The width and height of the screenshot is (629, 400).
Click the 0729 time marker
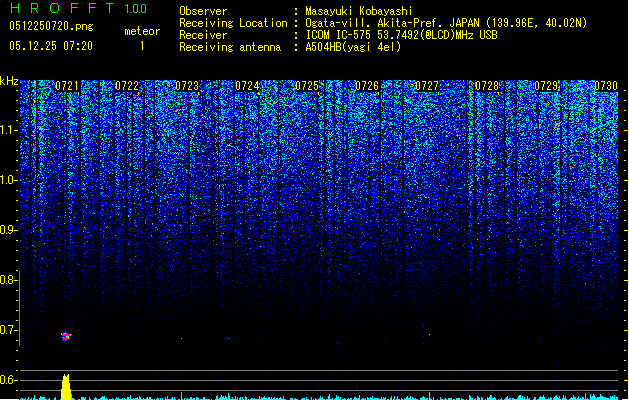(546, 86)
